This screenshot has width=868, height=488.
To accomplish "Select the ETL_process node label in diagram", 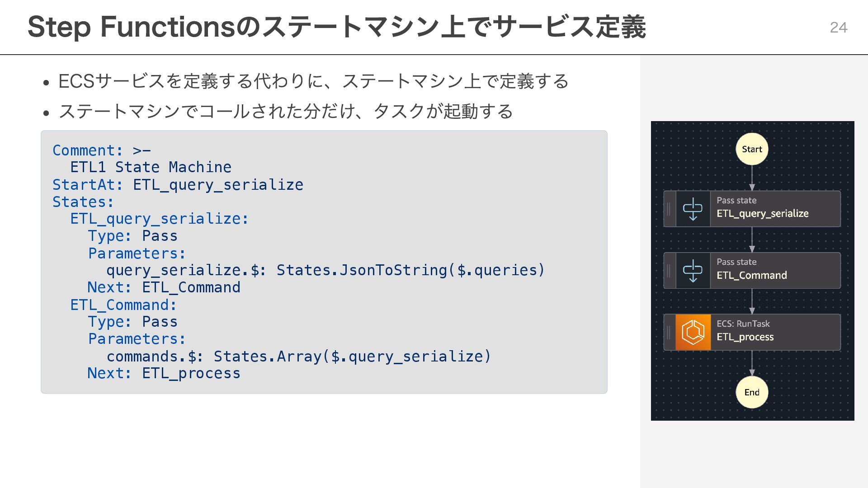I will (x=745, y=337).
